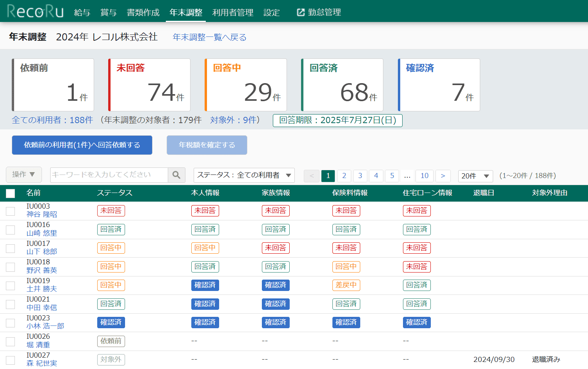Click 本人情報 回答中 badge for 山下 稔郎

point(205,248)
